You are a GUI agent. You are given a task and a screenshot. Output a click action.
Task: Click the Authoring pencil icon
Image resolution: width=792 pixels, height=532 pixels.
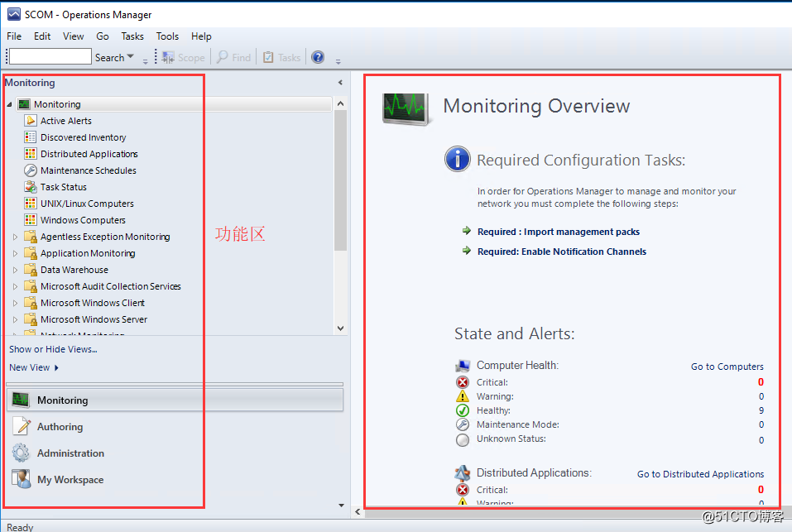tap(22, 426)
